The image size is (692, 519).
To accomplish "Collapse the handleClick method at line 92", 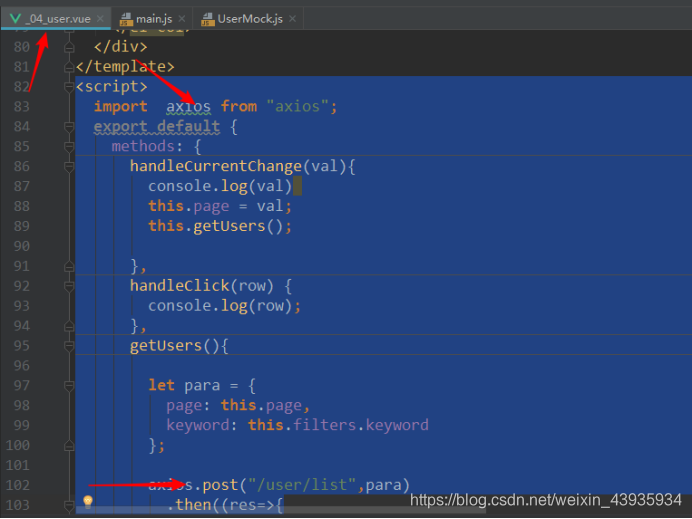I will (69, 286).
